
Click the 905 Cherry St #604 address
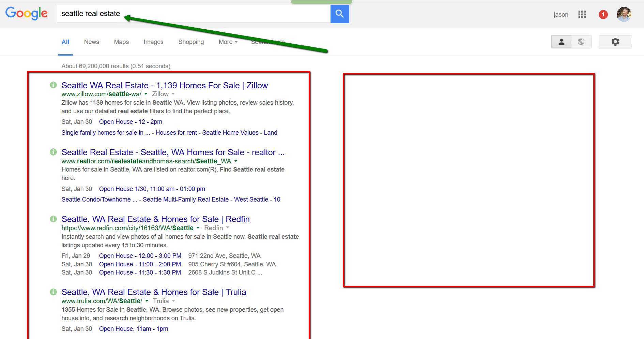(x=232, y=264)
